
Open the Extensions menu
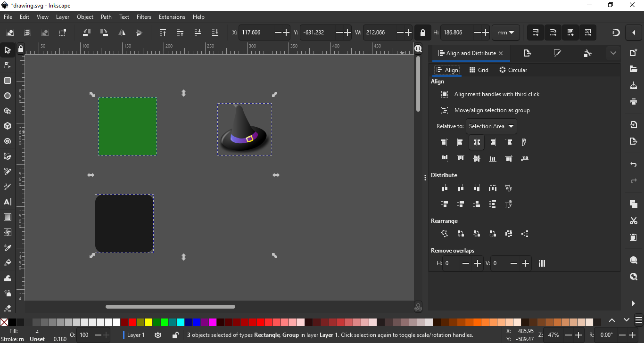172,17
